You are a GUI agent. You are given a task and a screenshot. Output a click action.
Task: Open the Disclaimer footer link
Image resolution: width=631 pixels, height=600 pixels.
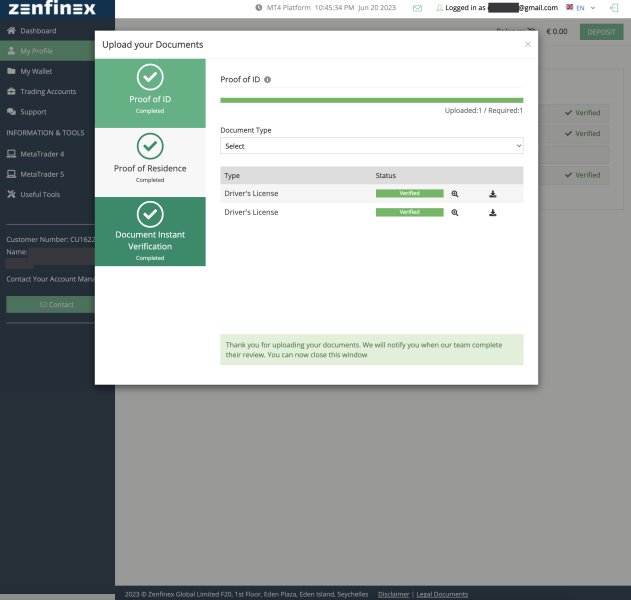point(393,594)
